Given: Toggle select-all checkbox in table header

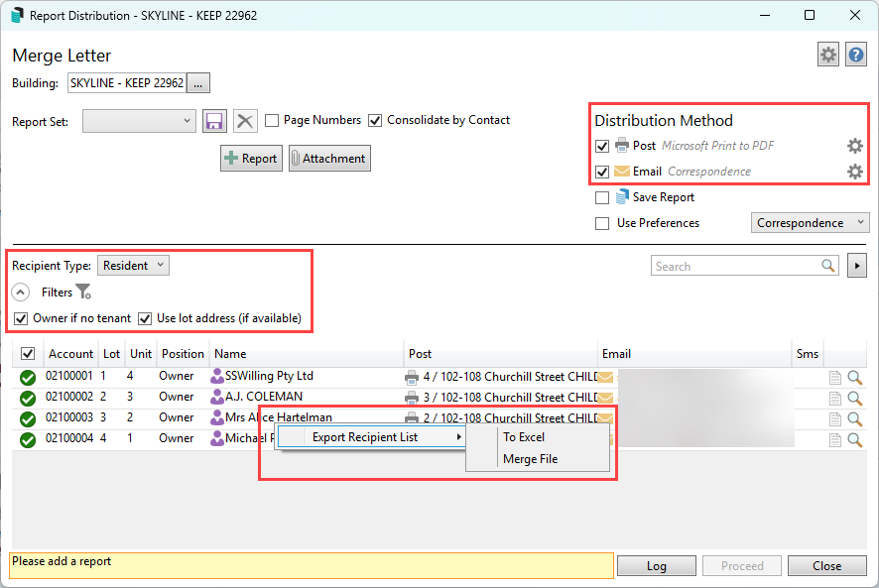Looking at the screenshot, I should click(28, 354).
